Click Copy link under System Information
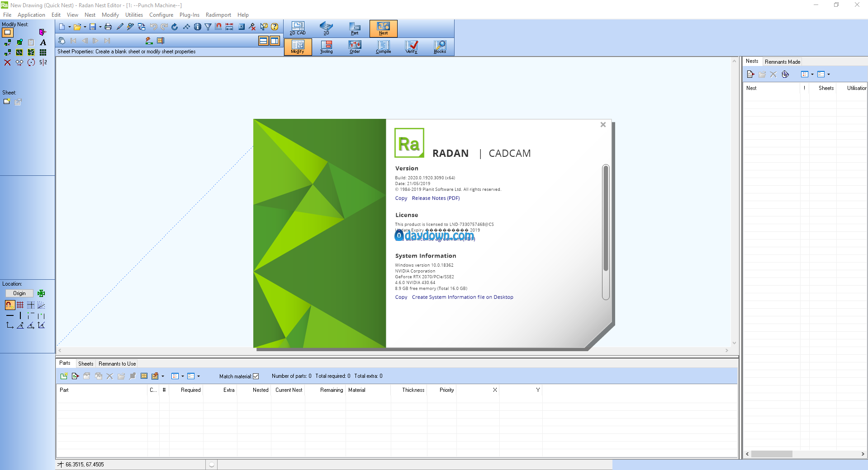Image resolution: width=868 pixels, height=470 pixels. click(x=401, y=297)
